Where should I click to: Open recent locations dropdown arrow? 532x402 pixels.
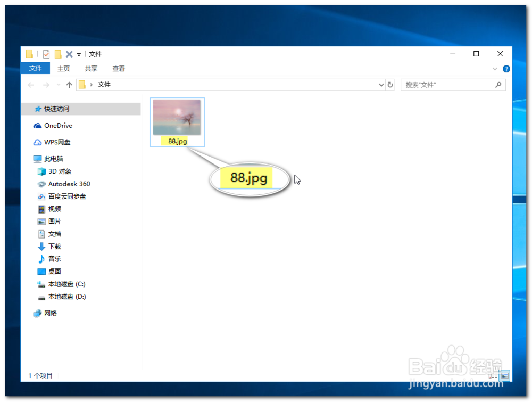click(x=59, y=85)
